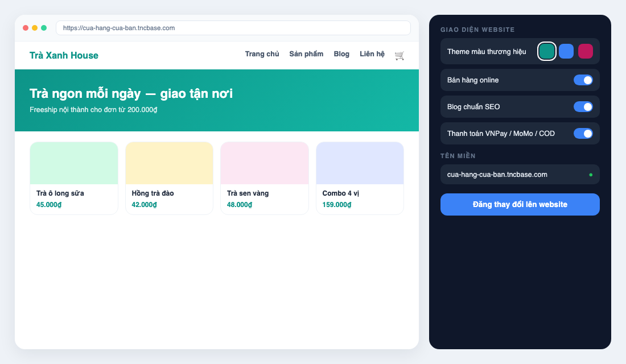Click the Hồng trà đào title
This screenshot has height=364, width=626.
coord(153,193)
